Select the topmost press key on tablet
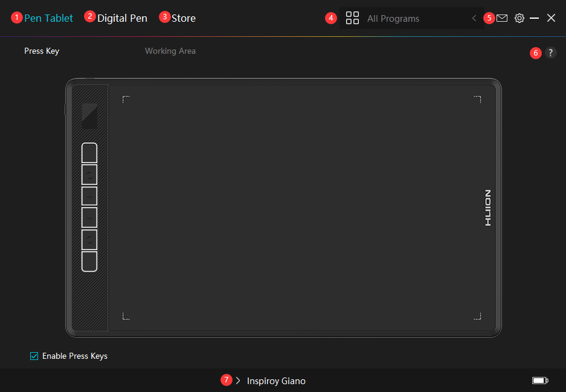Screen dimensions: 566x392 [x=89, y=153]
